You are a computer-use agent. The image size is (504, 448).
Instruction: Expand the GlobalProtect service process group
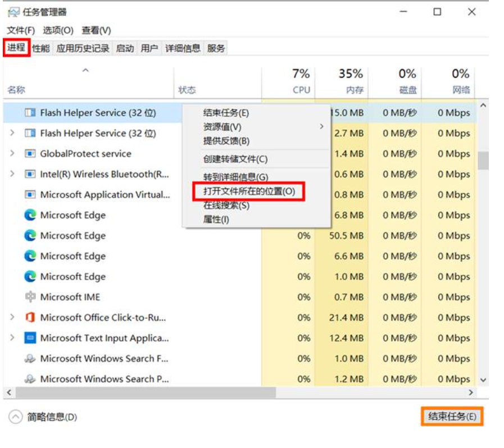(x=12, y=153)
